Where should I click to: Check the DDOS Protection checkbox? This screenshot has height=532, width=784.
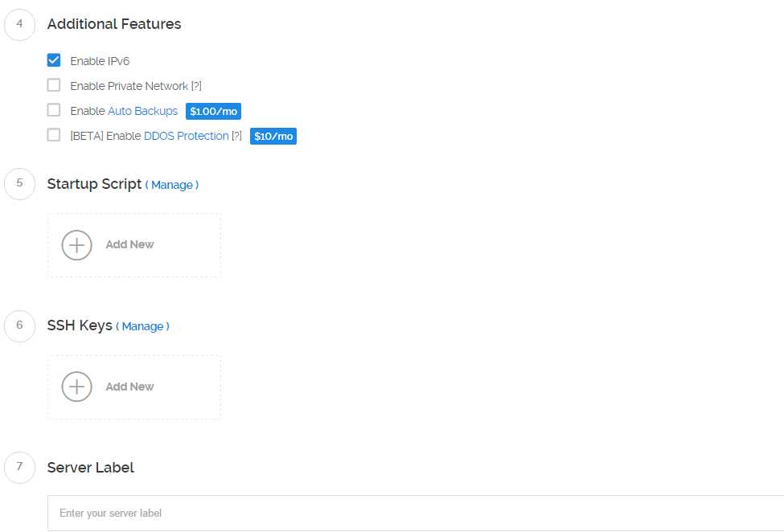54,135
